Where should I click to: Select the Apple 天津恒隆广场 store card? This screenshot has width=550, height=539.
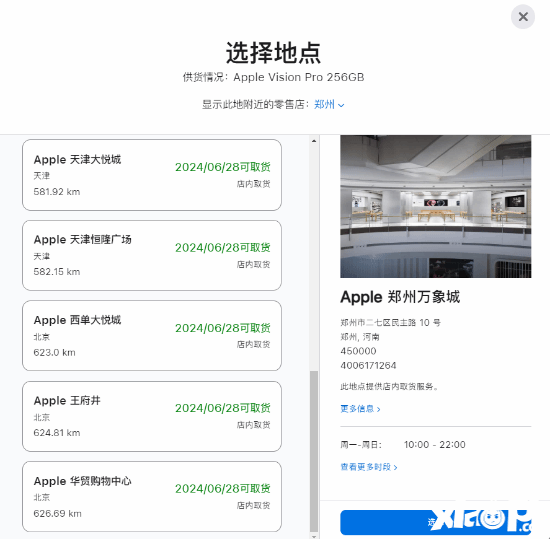[152, 255]
